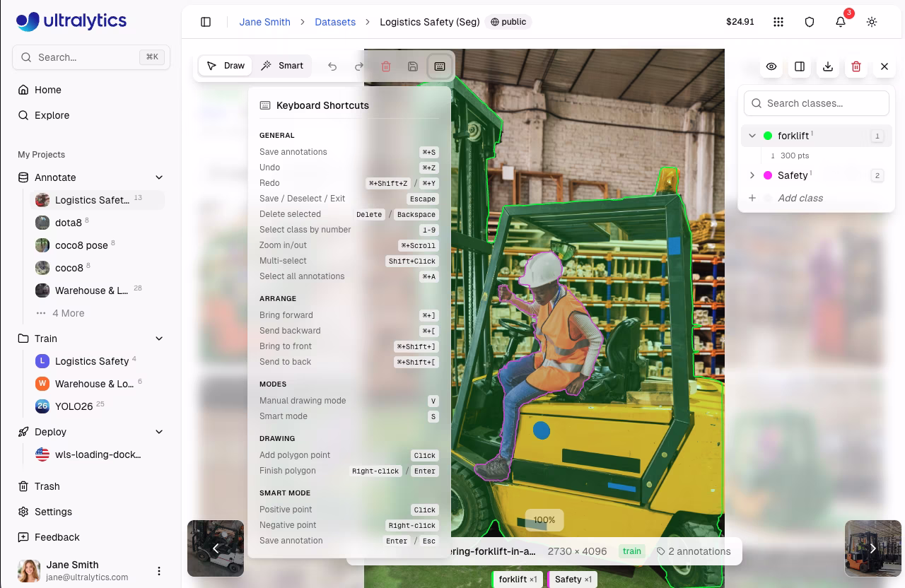Viewport: 905px width, 588px height.
Task: Click the $24.91 balance
Action: click(740, 22)
